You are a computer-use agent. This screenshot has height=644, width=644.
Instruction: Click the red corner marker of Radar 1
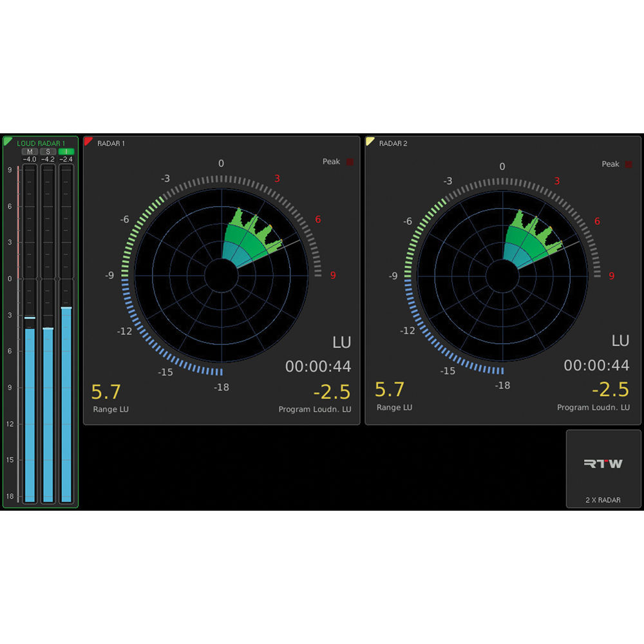(x=88, y=141)
